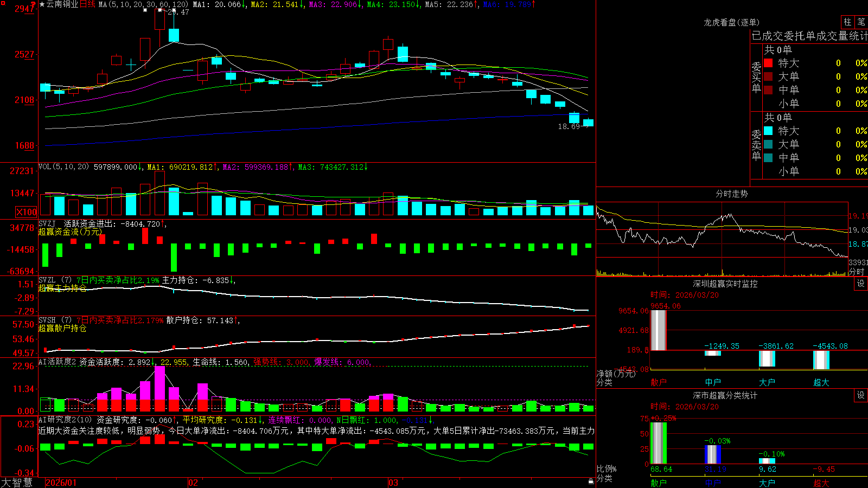Click the 分时走势 panel title
Screen dimensions: 868x488
732,194
